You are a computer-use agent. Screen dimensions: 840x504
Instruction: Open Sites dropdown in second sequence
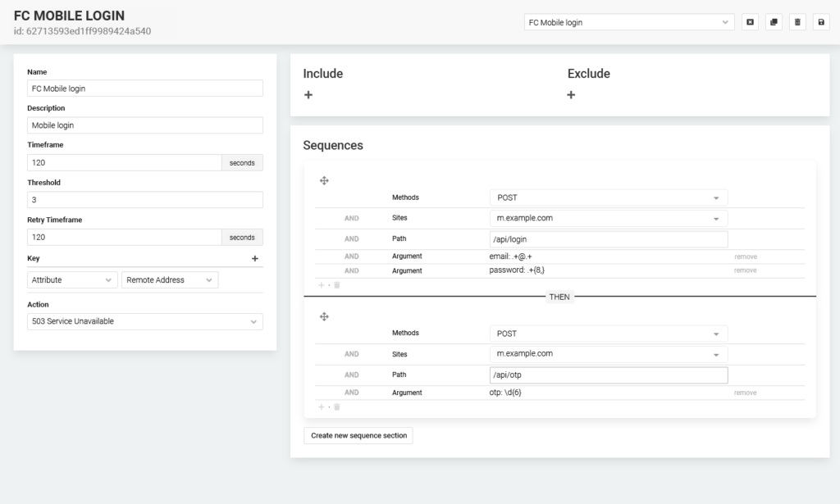pyautogui.click(x=609, y=354)
